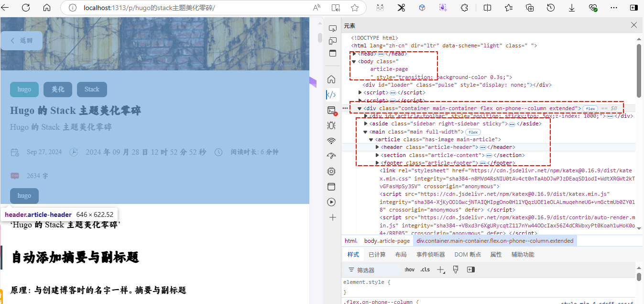The height and width of the screenshot is (304, 644).
Task: Add page to favorites with star icon
Action: [355, 8]
